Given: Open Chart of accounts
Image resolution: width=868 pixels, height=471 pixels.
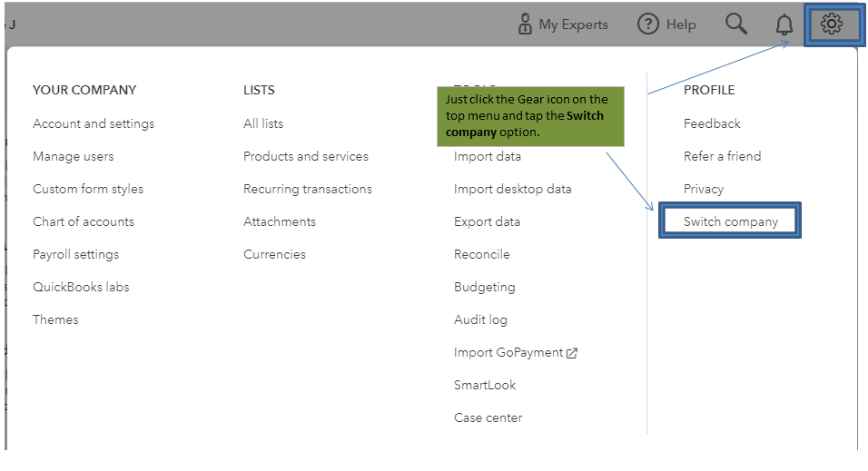Looking at the screenshot, I should [84, 221].
